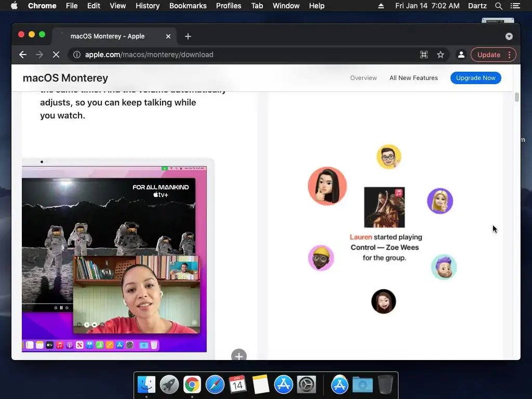Open the View menu
The width and height of the screenshot is (532, 399).
[x=118, y=6]
